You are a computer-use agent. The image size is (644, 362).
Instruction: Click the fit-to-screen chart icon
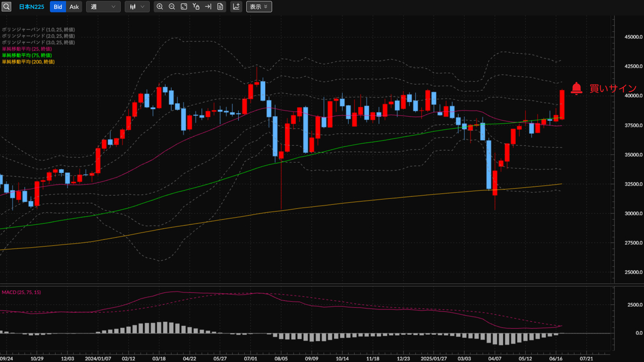pyautogui.click(x=184, y=7)
